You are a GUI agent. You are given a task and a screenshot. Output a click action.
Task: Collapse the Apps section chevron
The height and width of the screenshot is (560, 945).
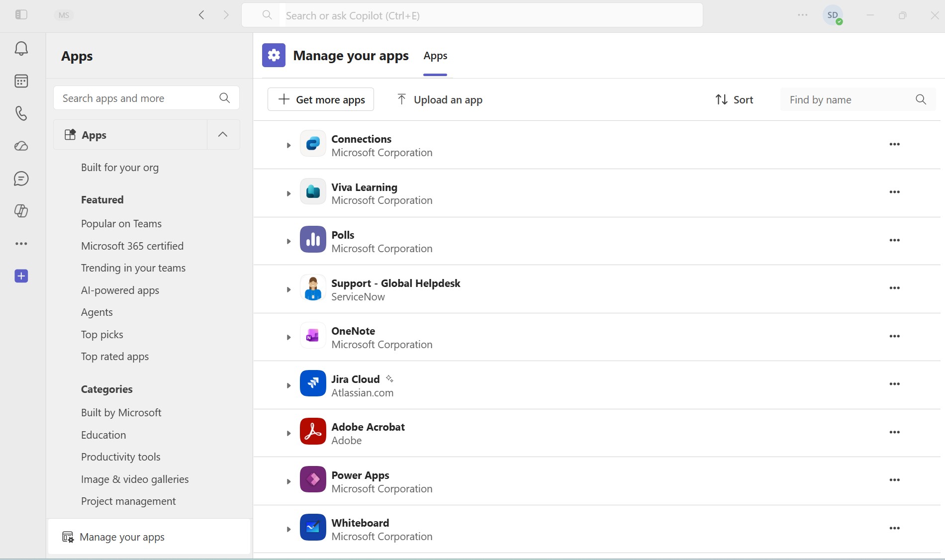tap(223, 134)
